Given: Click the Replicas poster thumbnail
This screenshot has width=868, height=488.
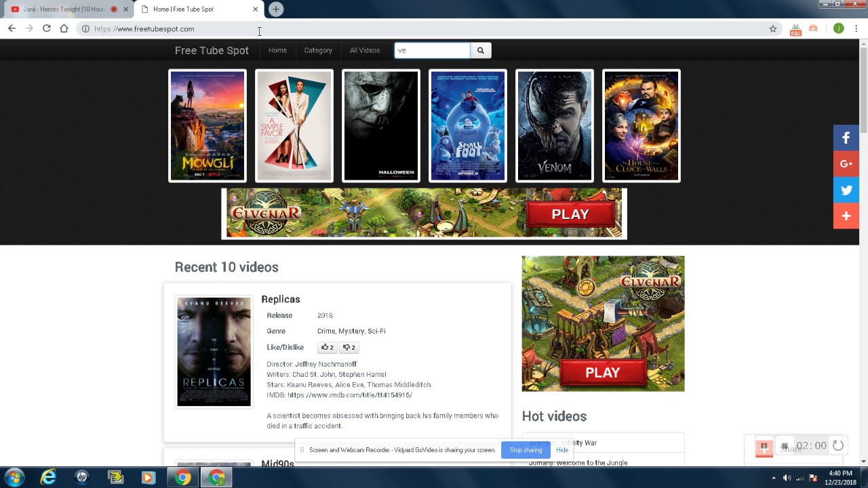Looking at the screenshot, I should point(214,352).
